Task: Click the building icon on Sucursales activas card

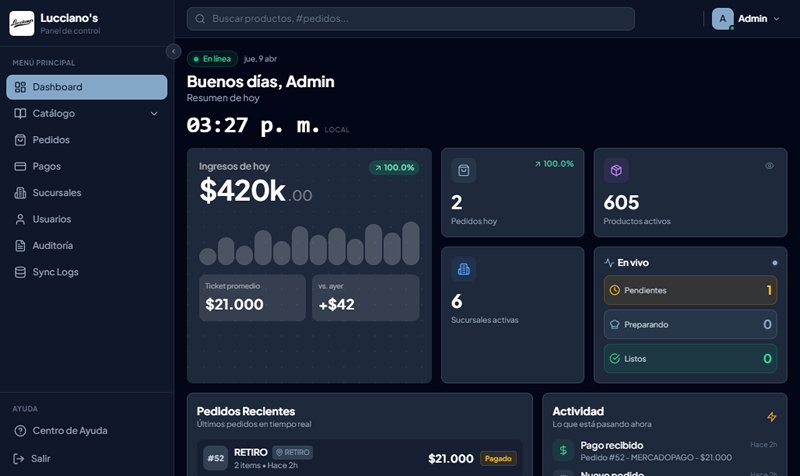Action: pyautogui.click(x=463, y=268)
